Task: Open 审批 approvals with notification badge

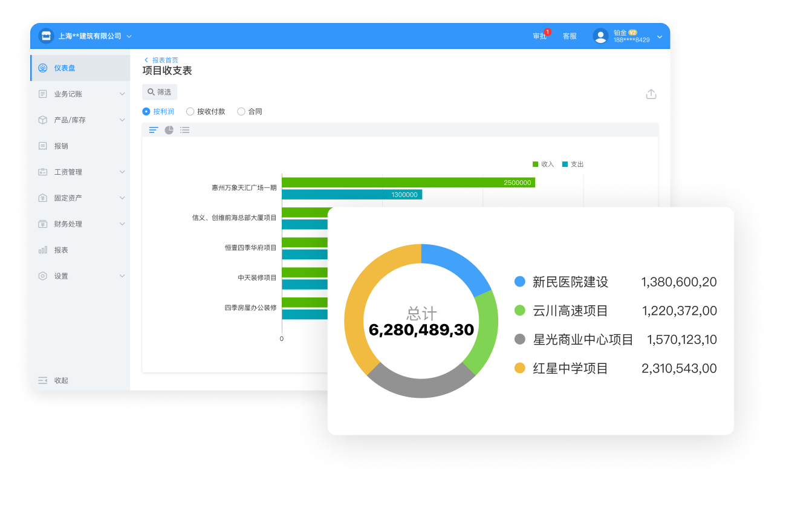Action: pos(540,36)
